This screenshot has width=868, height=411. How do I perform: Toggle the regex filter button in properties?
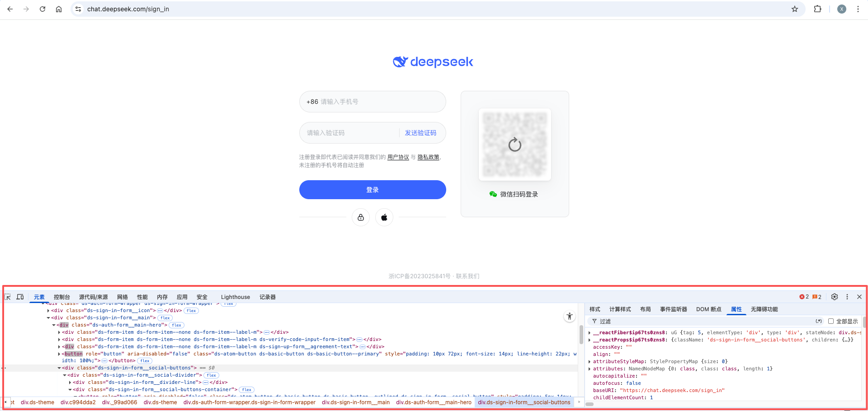pyautogui.click(x=818, y=321)
